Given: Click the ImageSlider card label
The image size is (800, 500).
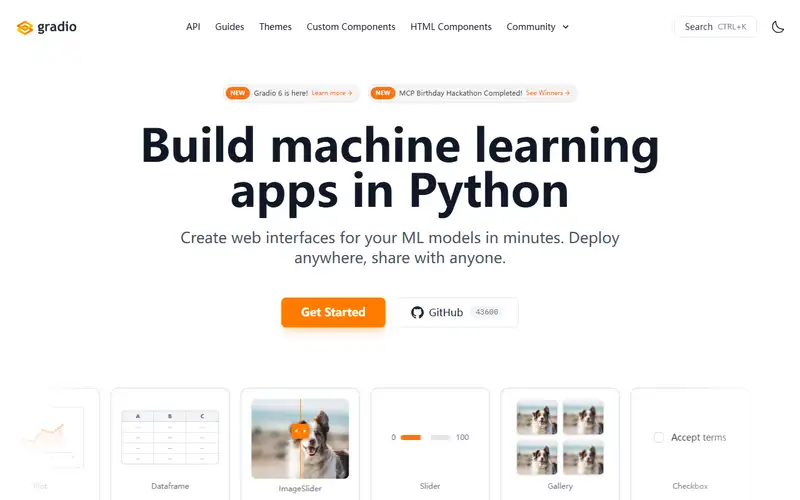Looking at the screenshot, I should (x=300, y=488).
